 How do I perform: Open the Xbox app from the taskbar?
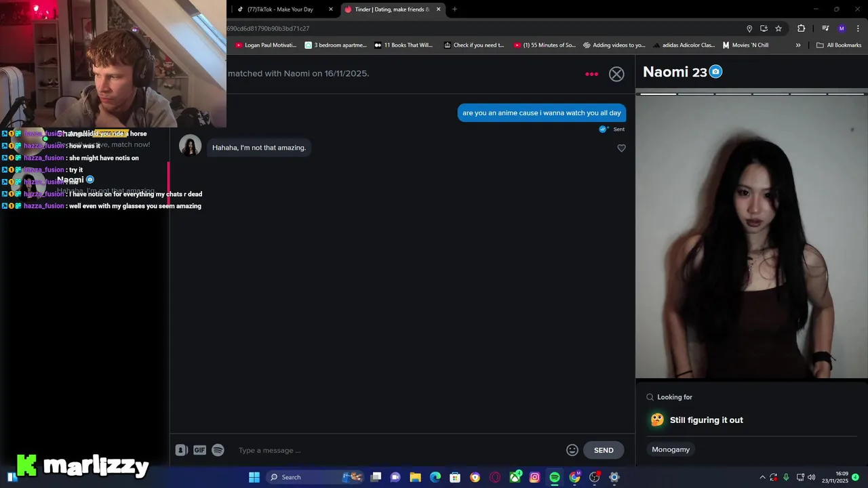point(515,477)
